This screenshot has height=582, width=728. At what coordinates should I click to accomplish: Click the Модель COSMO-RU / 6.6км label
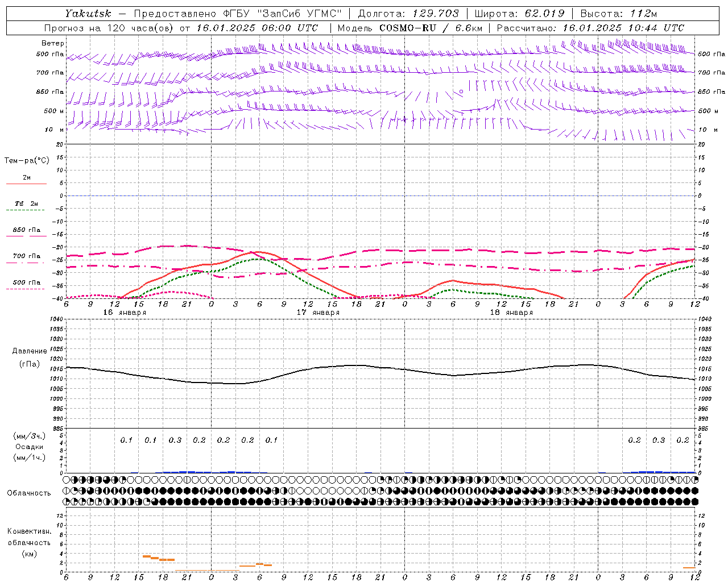pyautogui.click(x=409, y=28)
